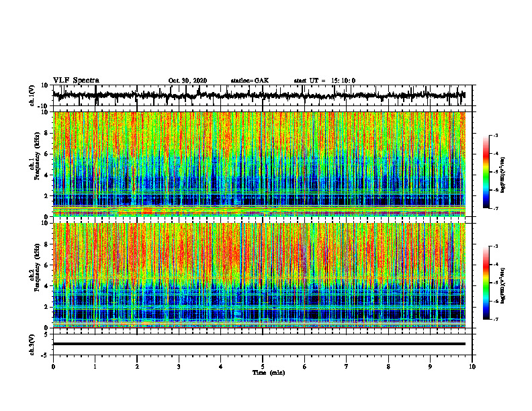Click the "5" tick on ch.3(V) axis

pos(46,334)
